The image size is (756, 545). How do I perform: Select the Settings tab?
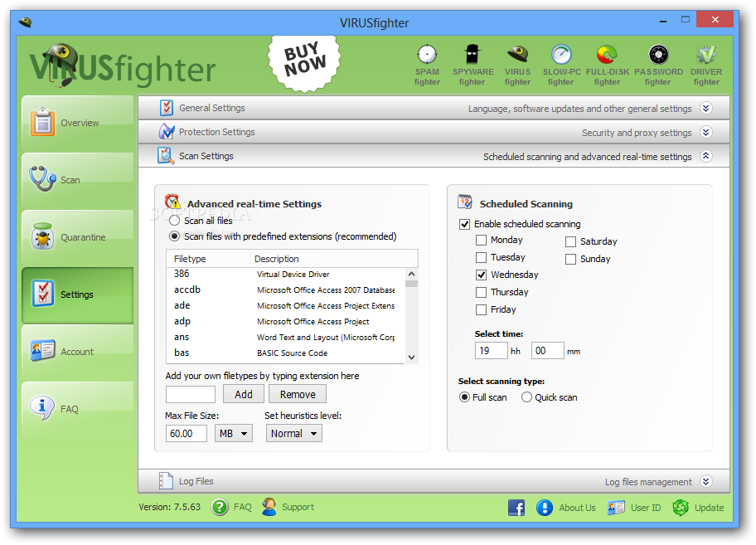[78, 294]
